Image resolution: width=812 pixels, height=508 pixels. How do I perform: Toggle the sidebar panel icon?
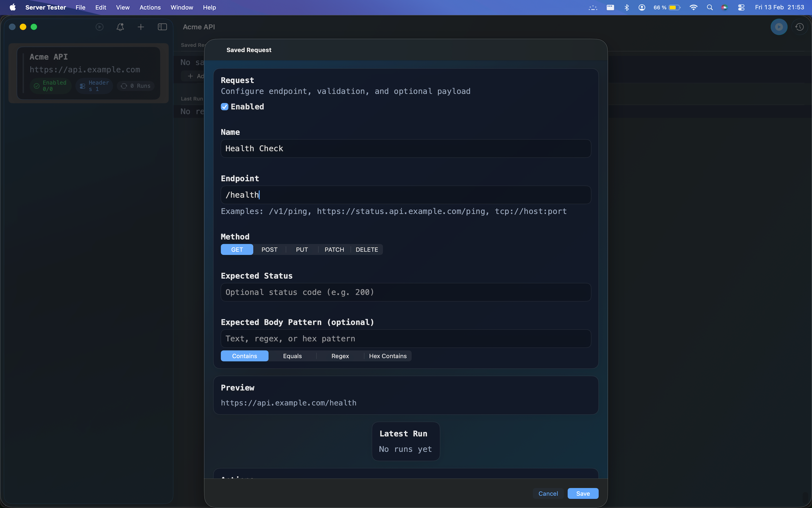click(x=162, y=27)
